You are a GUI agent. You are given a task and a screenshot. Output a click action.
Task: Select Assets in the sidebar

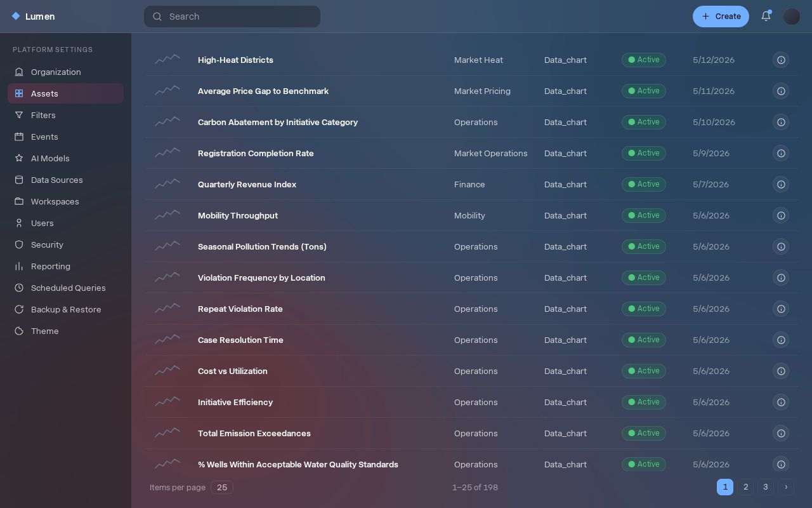point(65,93)
